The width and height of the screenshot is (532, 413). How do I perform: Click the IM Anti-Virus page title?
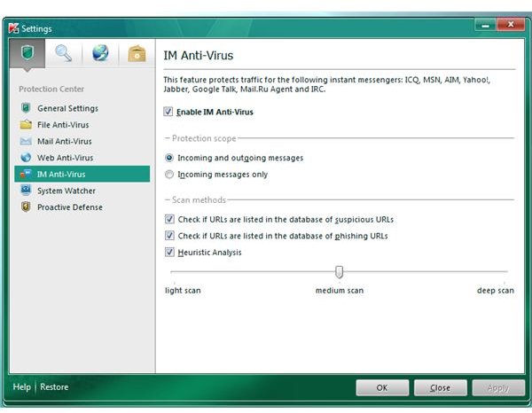199,55
